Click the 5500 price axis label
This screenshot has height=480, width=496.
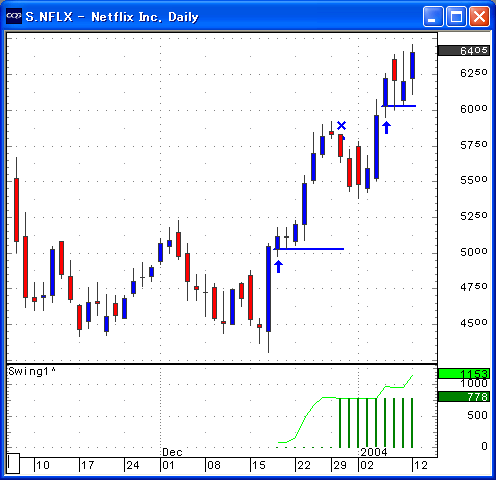(474, 180)
